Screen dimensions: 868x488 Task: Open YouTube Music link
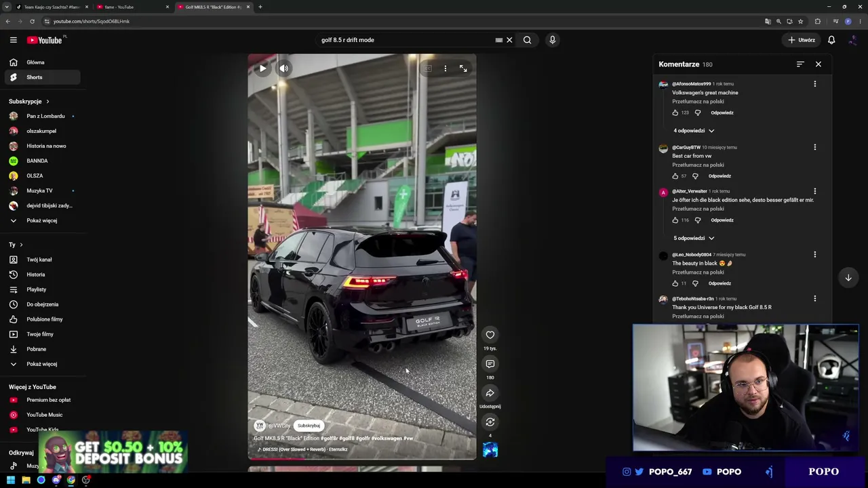[x=43, y=415]
